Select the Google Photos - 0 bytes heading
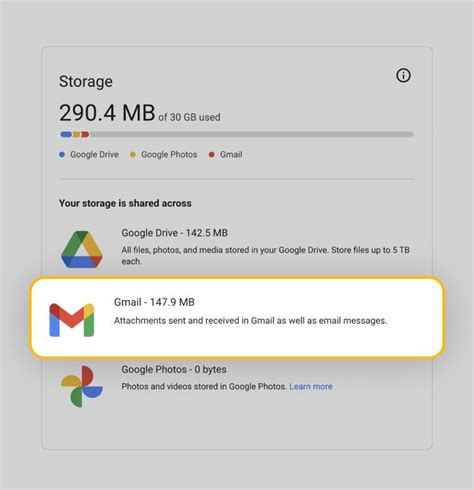This screenshot has height=490, width=474. click(174, 369)
